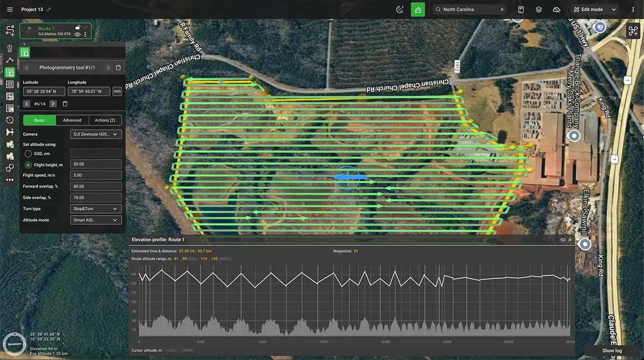Image resolution: width=644 pixels, height=360 pixels.
Task: Click the Show log button
Action: click(611, 350)
